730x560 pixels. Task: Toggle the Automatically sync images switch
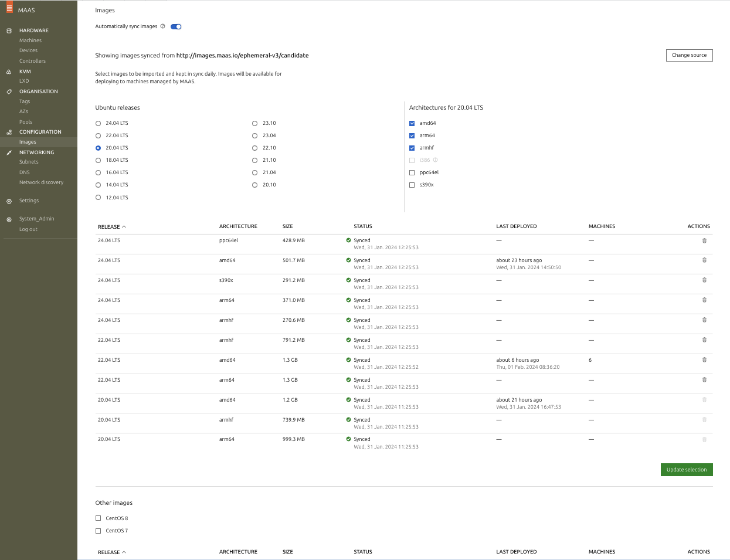tap(176, 26)
